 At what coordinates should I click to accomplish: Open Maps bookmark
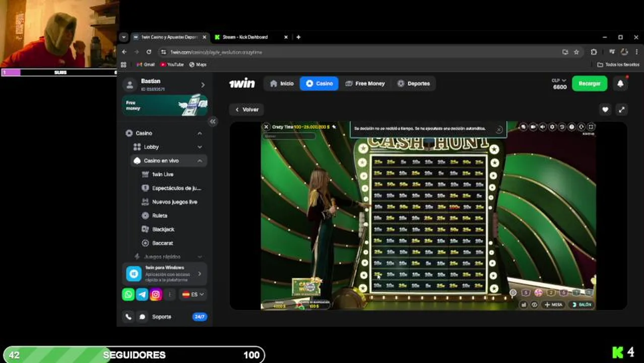[198, 65]
